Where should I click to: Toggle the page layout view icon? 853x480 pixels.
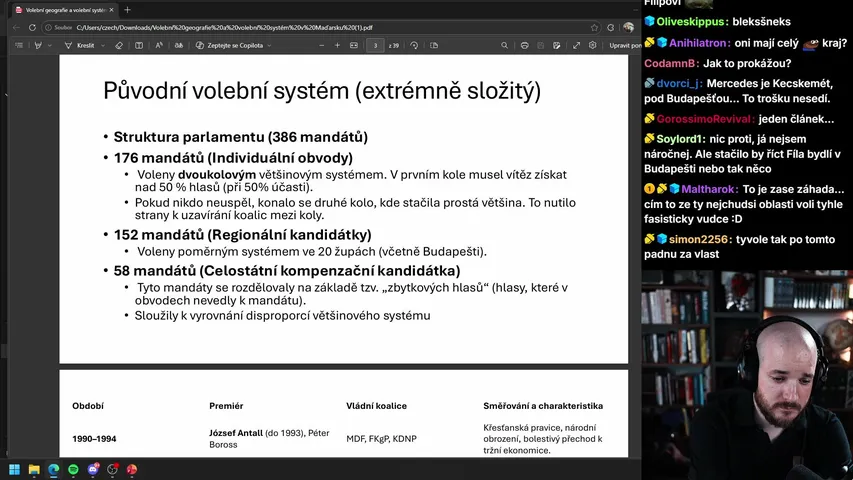tap(139, 46)
